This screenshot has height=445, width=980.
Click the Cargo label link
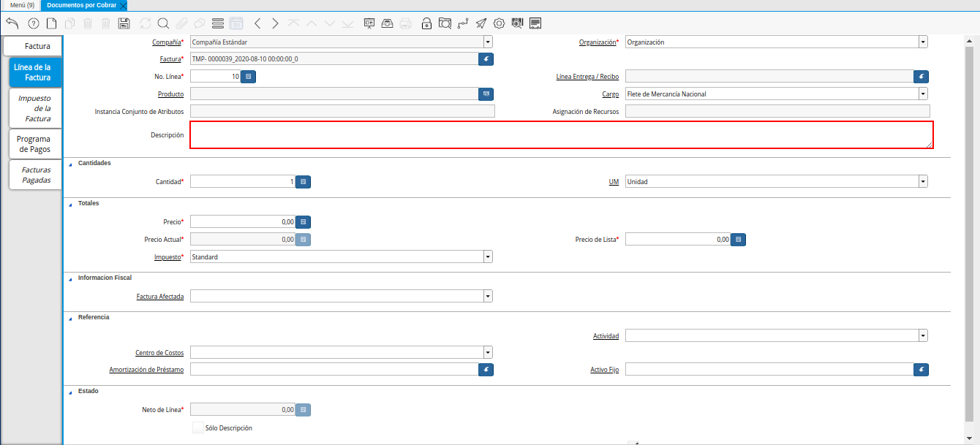611,94
